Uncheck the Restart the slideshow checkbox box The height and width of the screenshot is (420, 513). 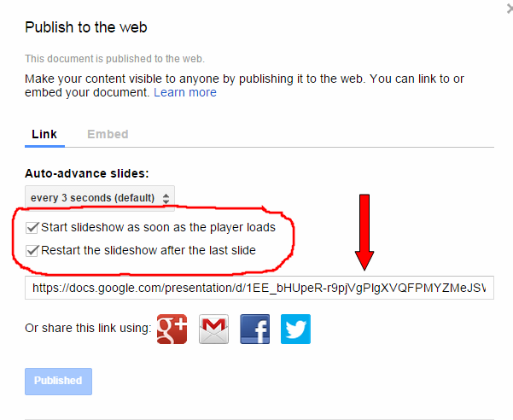pyautogui.click(x=32, y=251)
